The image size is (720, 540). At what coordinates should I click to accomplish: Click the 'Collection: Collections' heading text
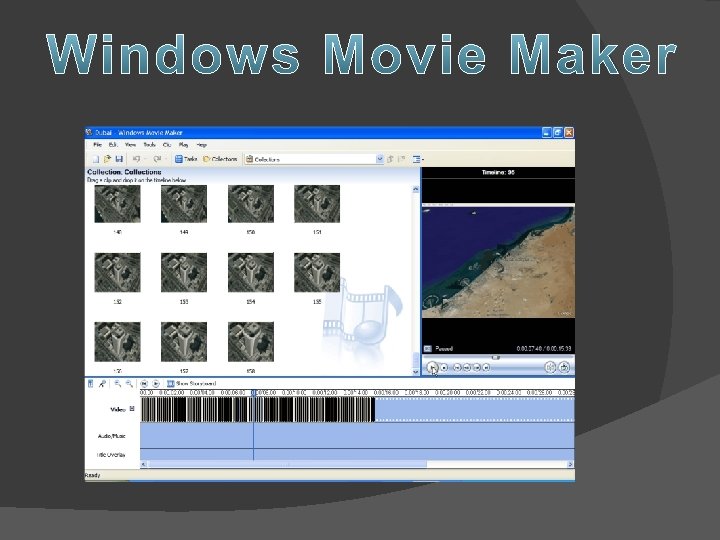(x=124, y=172)
